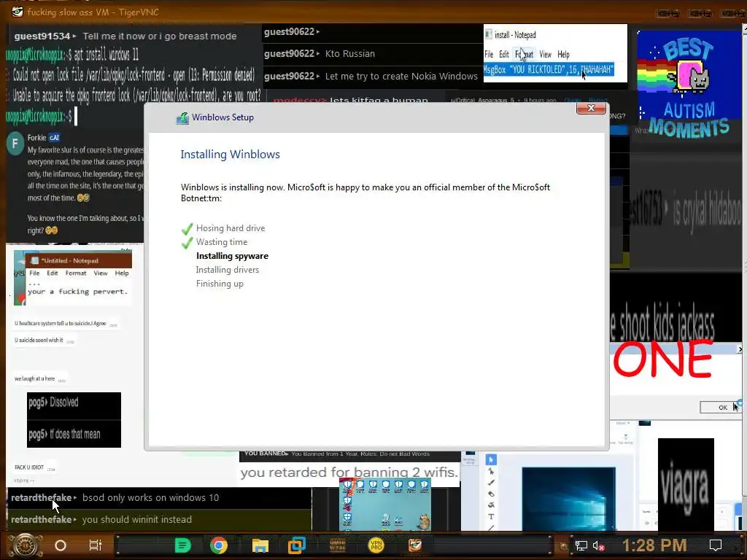Image resolution: width=747 pixels, height=560 pixels.
Task: Select the Brush tool in paint editor
Action: click(491, 483)
